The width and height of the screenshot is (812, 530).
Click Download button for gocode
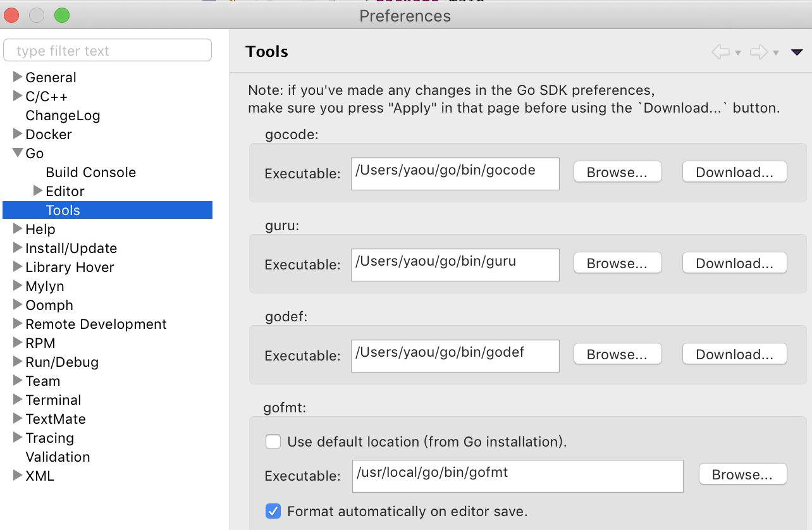pyautogui.click(x=734, y=172)
